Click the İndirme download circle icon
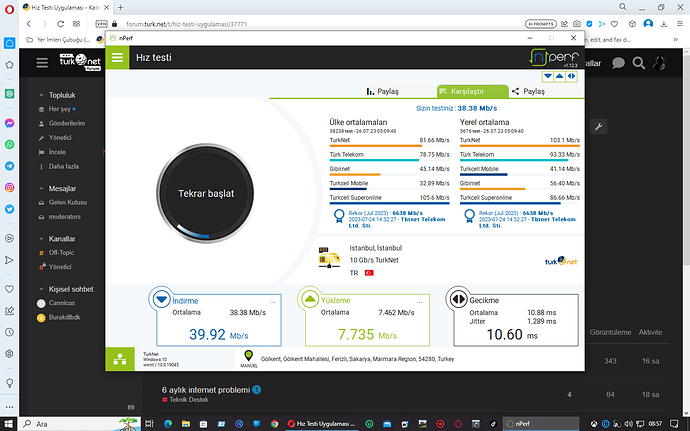The image size is (690, 431). pos(161,299)
